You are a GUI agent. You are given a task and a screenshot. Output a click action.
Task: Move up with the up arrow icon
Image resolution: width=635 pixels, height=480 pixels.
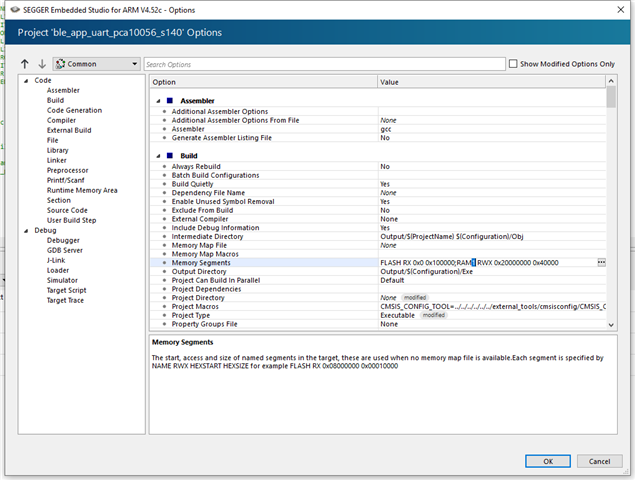point(25,64)
